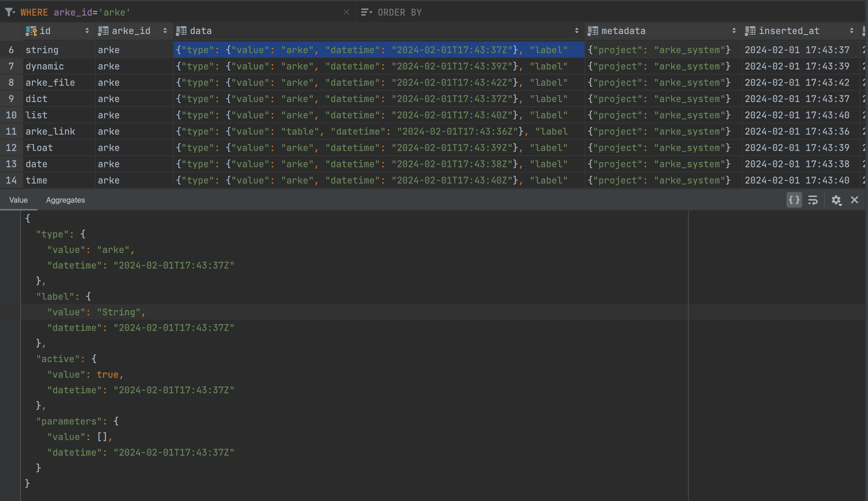Viewport: 868px width, 501px height.
Task: Click the table icon on inserted_at header
Action: point(750,31)
